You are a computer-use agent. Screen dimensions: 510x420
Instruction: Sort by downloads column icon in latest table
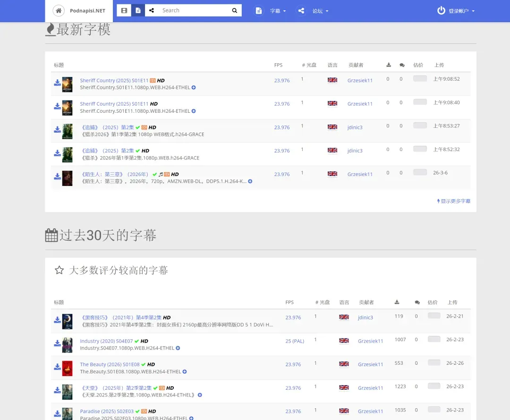click(x=389, y=65)
